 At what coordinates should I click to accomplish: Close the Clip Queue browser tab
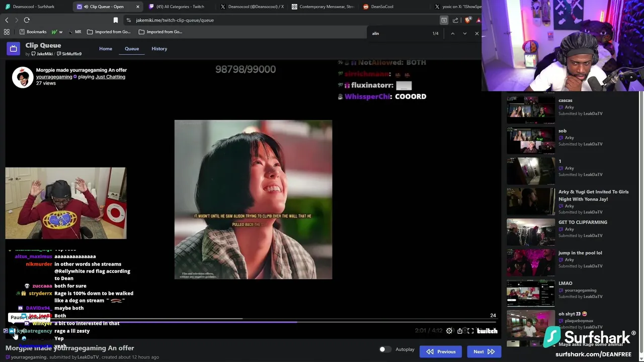pos(137,7)
